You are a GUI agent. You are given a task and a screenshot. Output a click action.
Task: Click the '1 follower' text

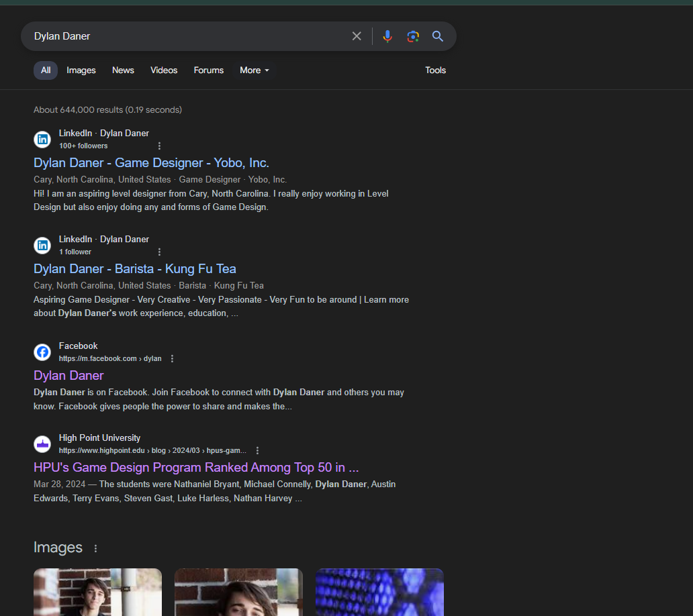[x=75, y=252]
